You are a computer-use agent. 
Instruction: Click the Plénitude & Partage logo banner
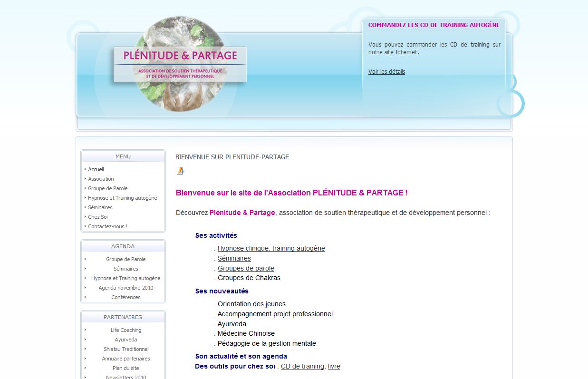point(180,64)
